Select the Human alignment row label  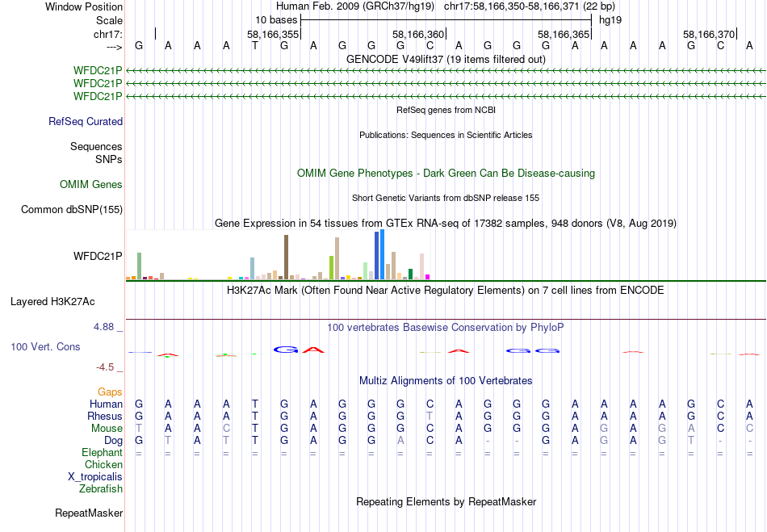[106, 404]
